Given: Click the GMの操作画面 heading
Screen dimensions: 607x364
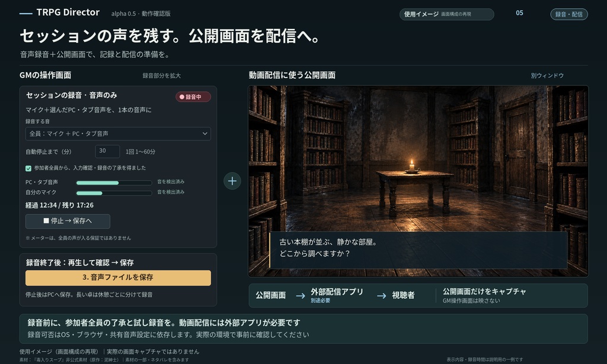Looking at the screenshot, I should tap(45, 75).
